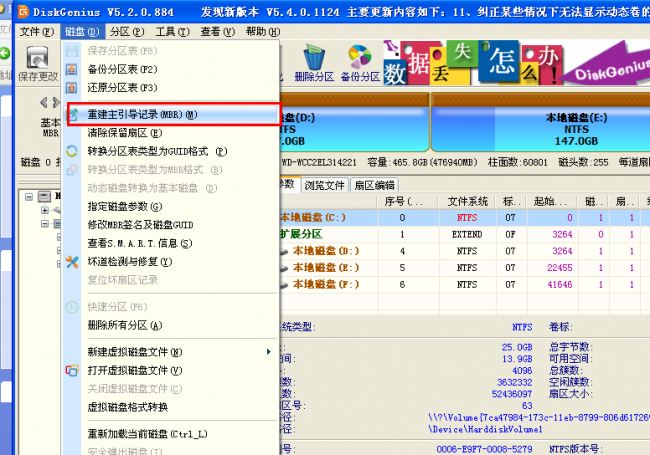The height and width of the screenshot is (455, 650).
Task: Open submenu arrow of 新建虚拟磁盘文件
Action: coord(268,352)
